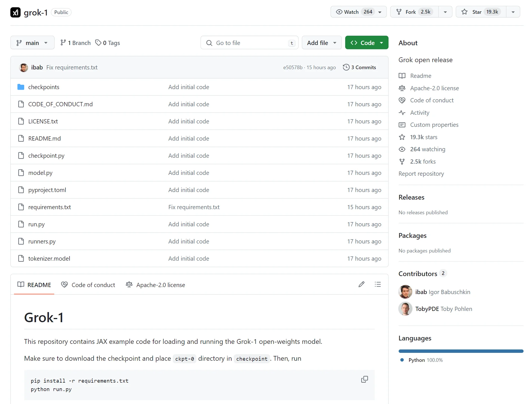Open the run.py file
The image size is (532, 404).
click(x=37, y=224)
